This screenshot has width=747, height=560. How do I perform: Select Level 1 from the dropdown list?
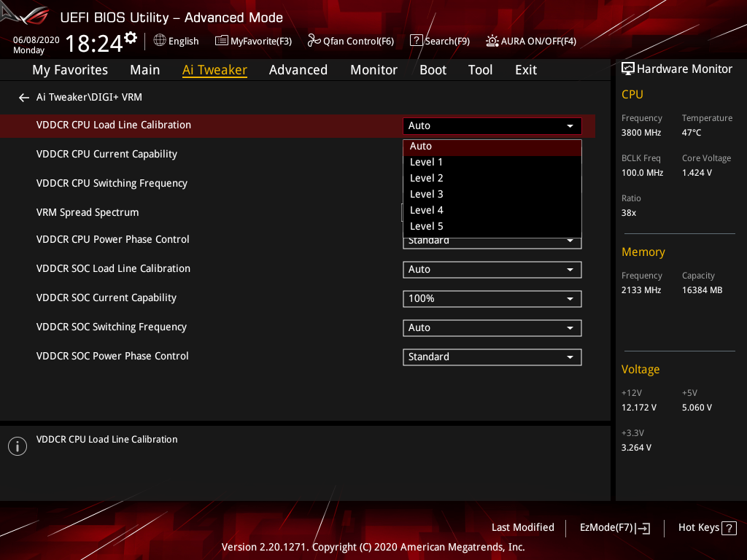(x=492, y=163)
